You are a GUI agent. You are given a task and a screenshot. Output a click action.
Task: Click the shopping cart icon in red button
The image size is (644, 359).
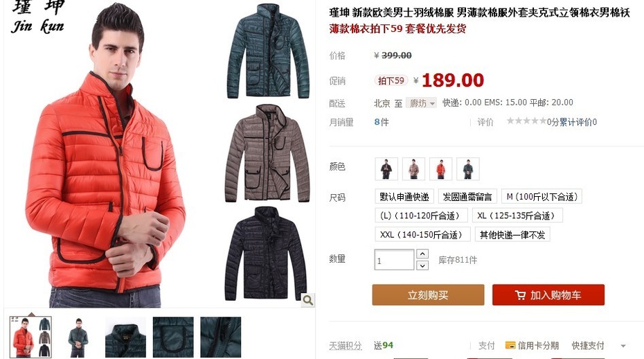520,295
